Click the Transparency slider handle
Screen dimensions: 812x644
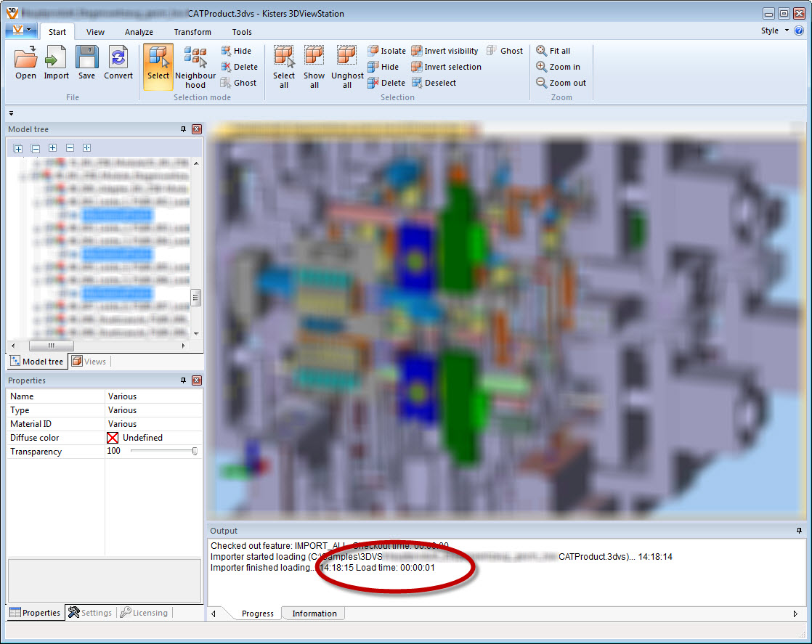pyautogui.click(x=195, y=451)
